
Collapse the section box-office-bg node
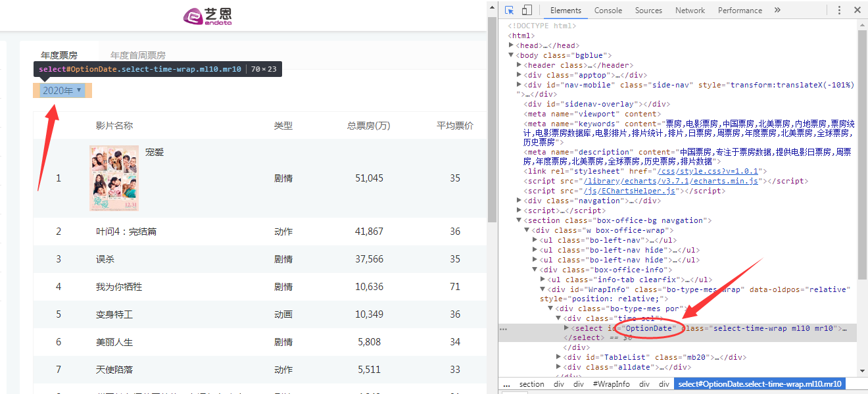[519, 220]
